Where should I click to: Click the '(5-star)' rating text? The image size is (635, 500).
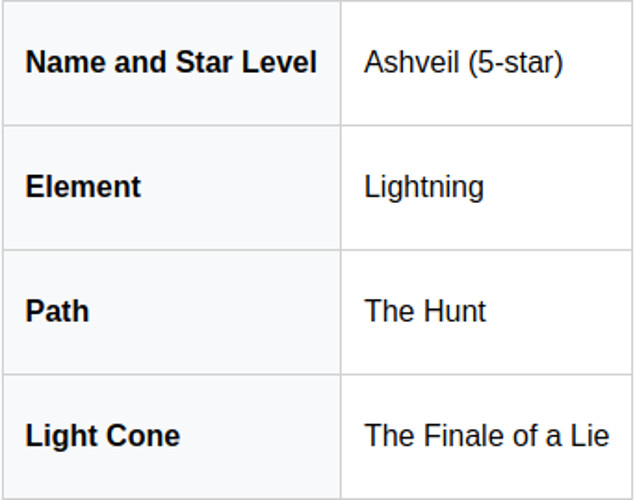[x=515, y=63]
